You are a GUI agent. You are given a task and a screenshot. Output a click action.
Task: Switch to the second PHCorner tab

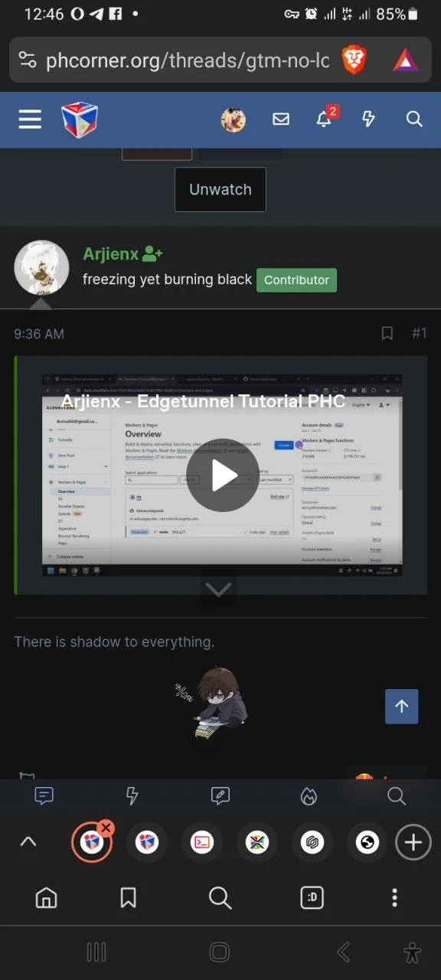(x=147, y=843)
